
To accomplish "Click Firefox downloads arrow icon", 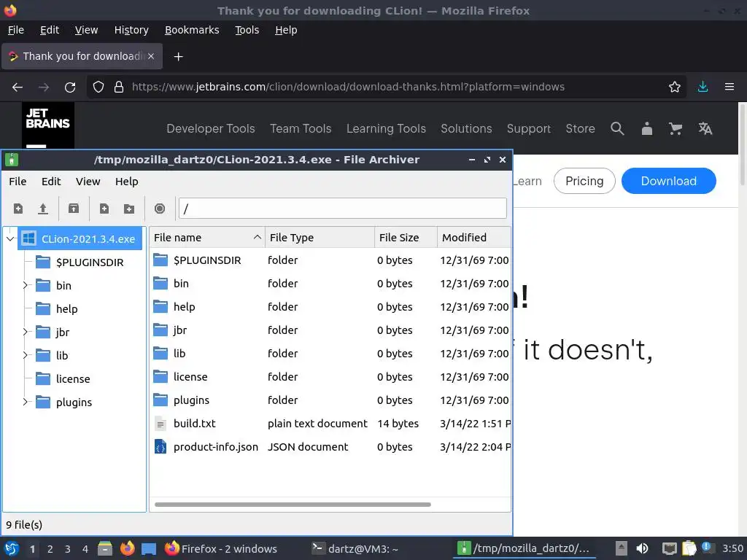I will point(703,87).
